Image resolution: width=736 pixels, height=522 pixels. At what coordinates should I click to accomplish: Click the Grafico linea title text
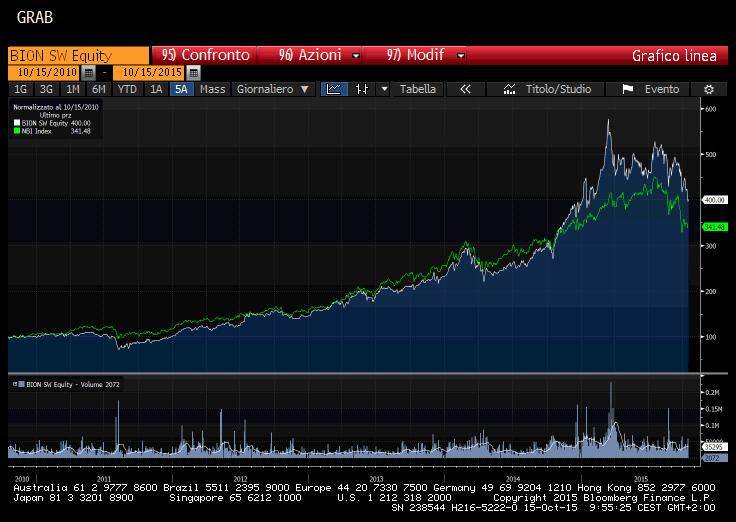pyautogui.click(x=674, y=56)
